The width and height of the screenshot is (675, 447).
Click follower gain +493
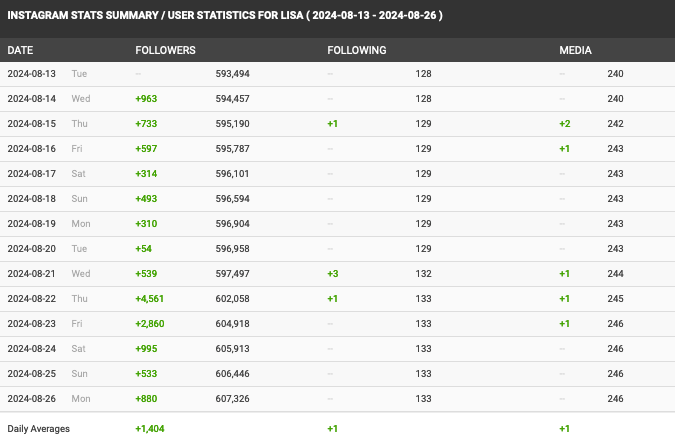(x=146, y=199)
